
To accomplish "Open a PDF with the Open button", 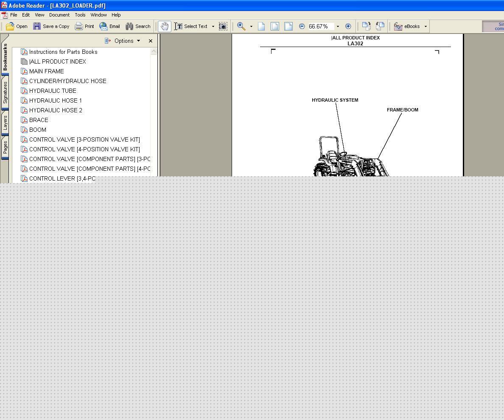I will (17, 26).
